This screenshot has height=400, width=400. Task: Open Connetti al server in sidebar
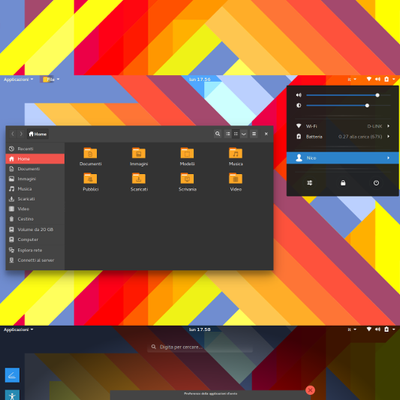tap(35, 260)
